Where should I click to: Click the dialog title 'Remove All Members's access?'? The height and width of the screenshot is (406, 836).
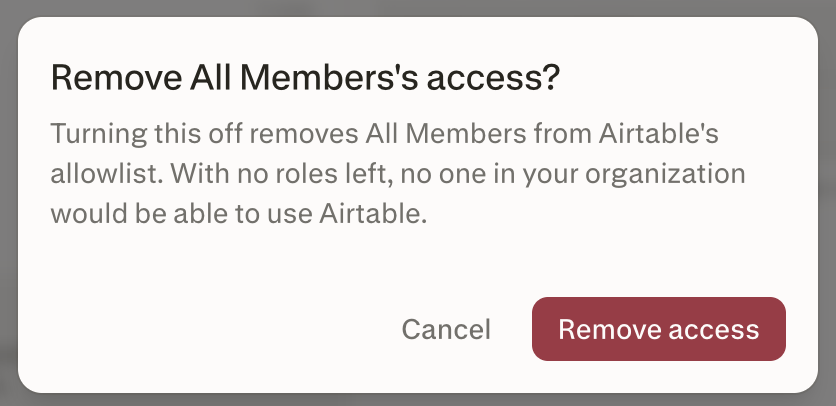click(x=306, y=78)
